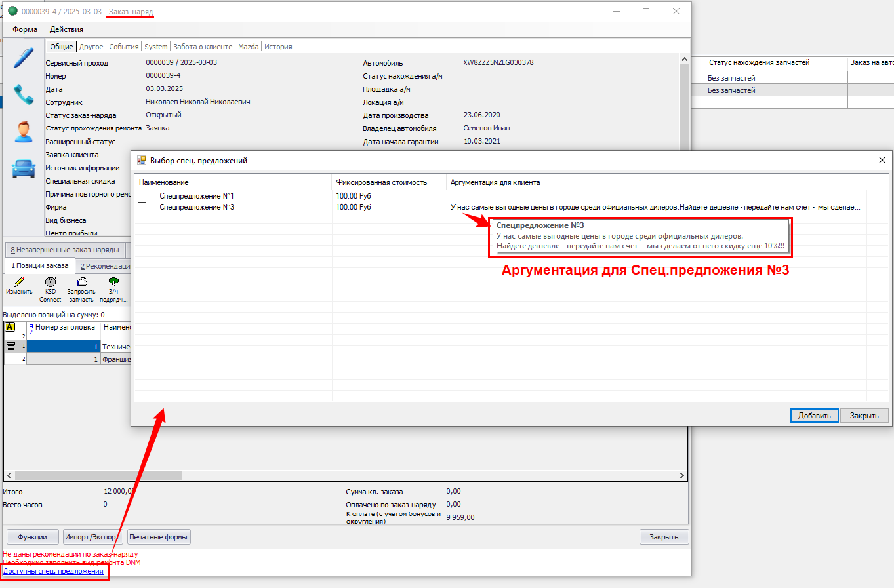Open the Функции button menu
This screenshot has height=588, width=894.
32,537
